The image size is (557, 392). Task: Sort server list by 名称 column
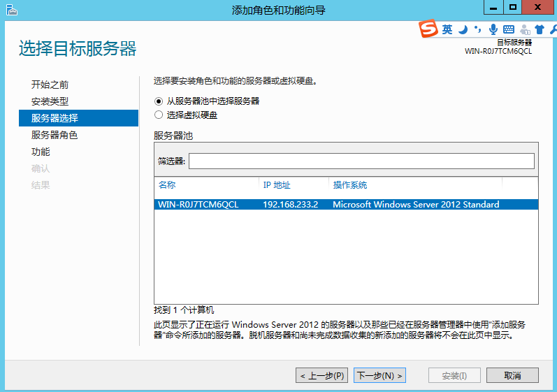click(x=167, y=185)
